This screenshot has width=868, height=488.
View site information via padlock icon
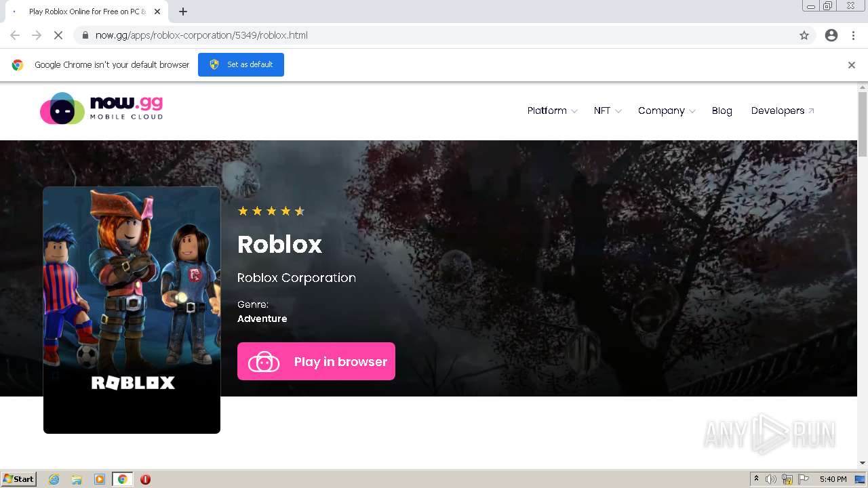(x=85, y=35)
